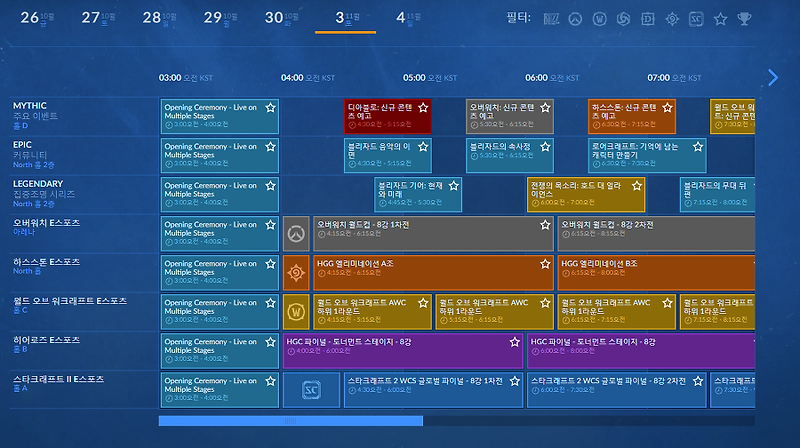This screenshot has width=800, height=448.
Task: Filter esports events with trophy icon
Action: pos(744,19)
